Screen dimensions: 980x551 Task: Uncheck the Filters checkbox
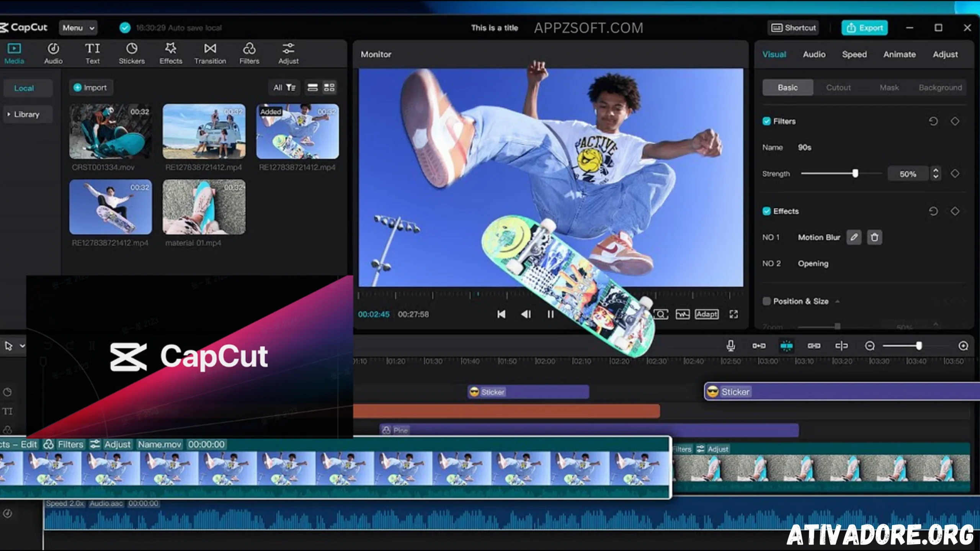coord(766,121)
